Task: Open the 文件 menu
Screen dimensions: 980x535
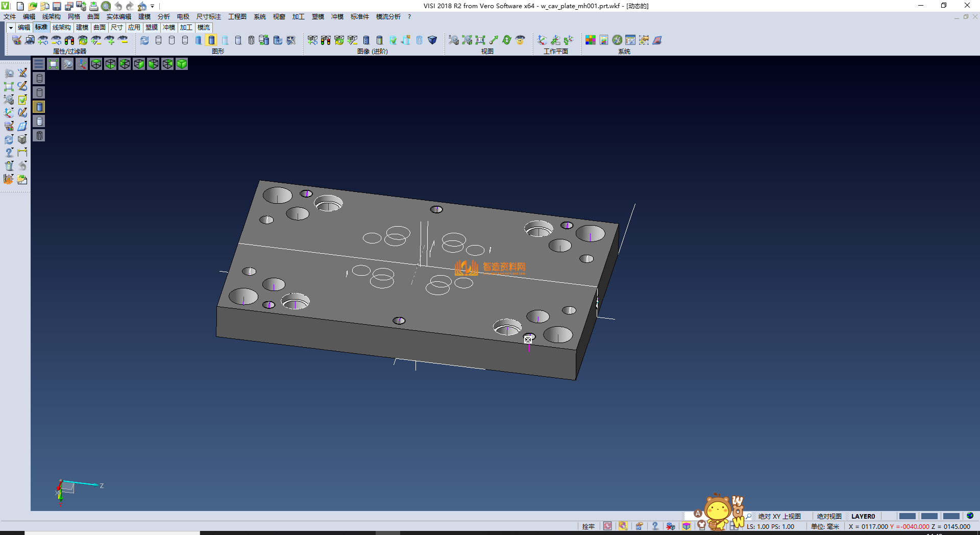Action: pos(10,17)
